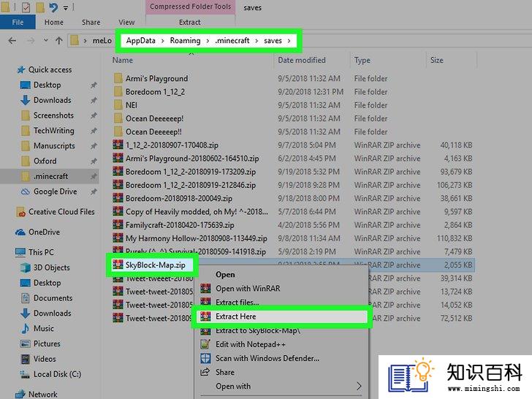Open the TechWriting folder in Quick access
The image size is (532, 399).
tap(53, 131)
